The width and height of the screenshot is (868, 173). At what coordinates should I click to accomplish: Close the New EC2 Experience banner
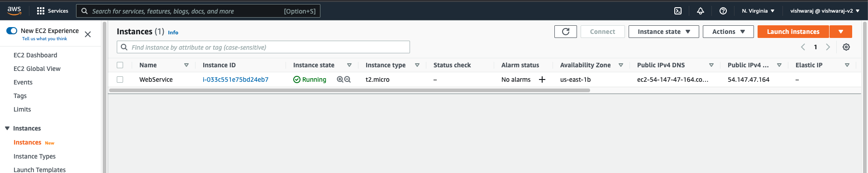88,34
